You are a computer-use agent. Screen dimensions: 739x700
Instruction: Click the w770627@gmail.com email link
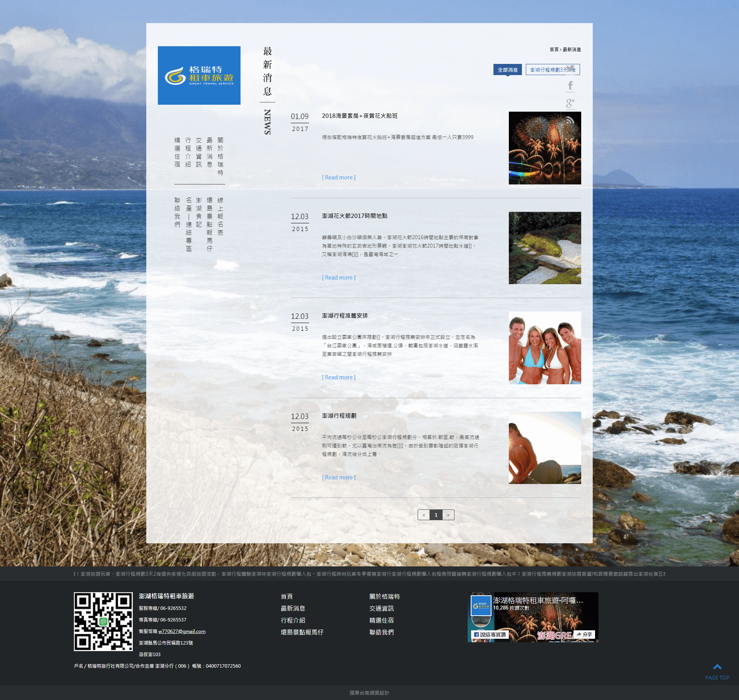[182, 631]
